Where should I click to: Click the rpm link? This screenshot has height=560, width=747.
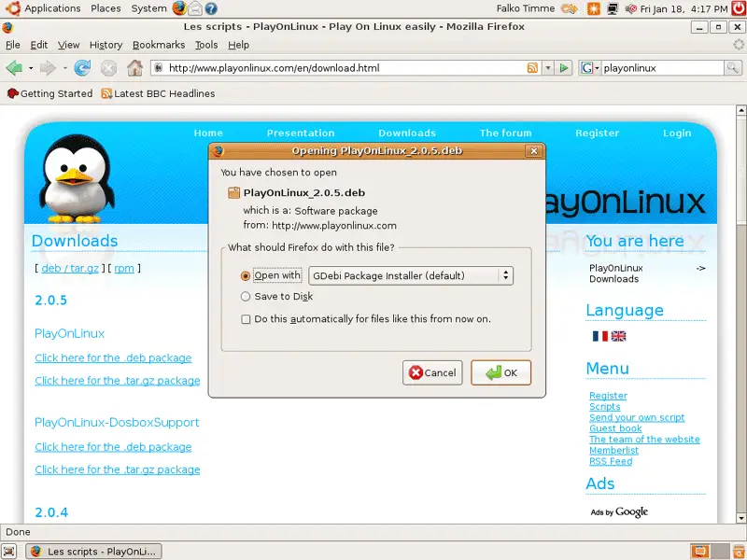point(124,269)
